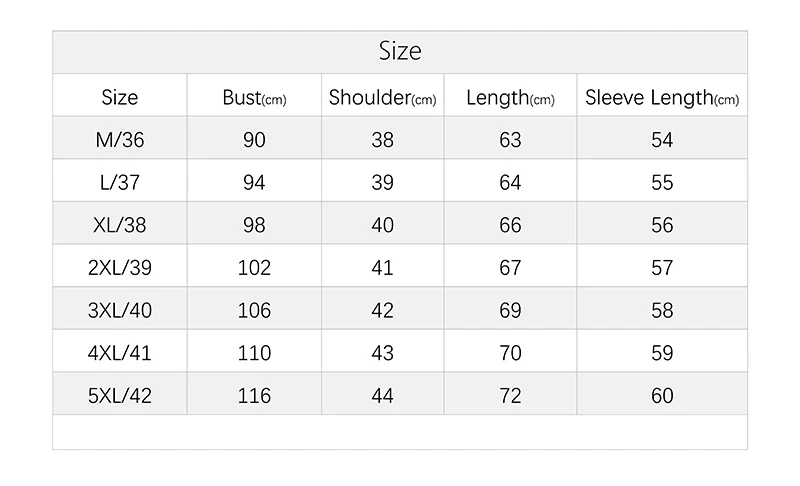Select the Bust(cm) column header
This screenshot has height=486, width=800.
click(x=254, y=97)
